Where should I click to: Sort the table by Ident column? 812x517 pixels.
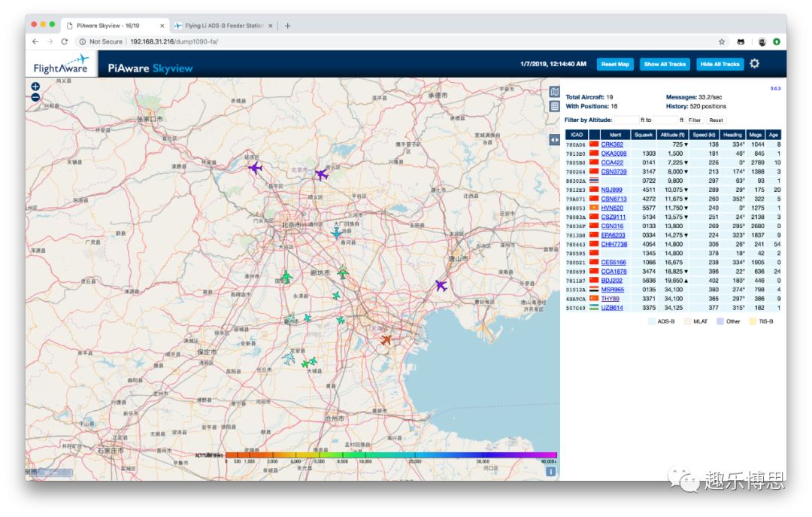click(615, 135)
